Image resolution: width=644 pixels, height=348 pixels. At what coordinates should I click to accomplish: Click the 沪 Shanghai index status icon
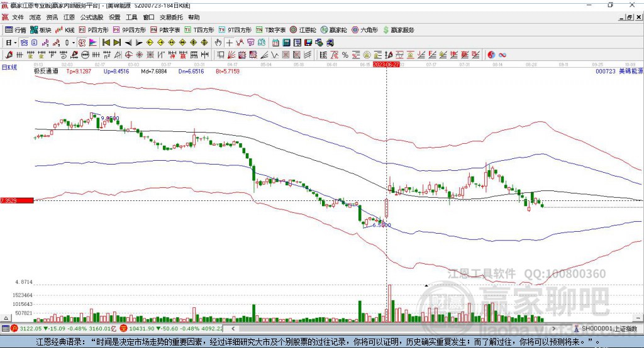14,329
